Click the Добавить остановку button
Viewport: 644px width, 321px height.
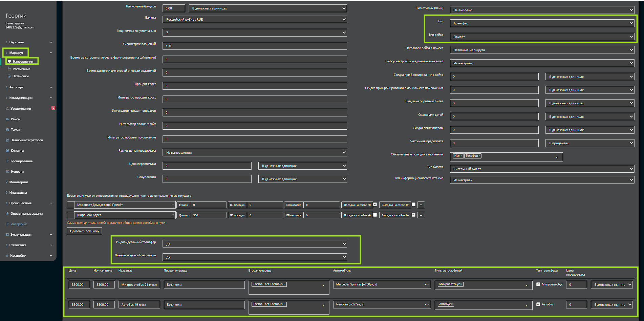84,231
